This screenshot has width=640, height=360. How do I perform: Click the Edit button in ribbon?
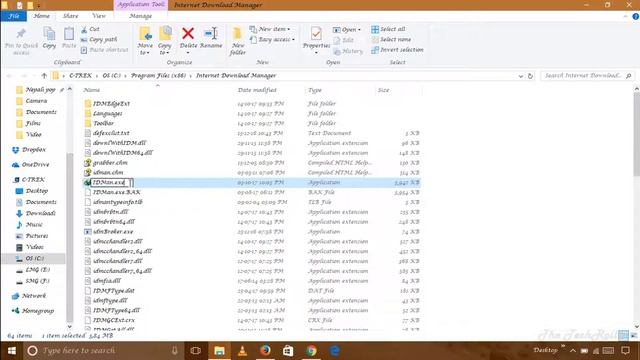344,40
